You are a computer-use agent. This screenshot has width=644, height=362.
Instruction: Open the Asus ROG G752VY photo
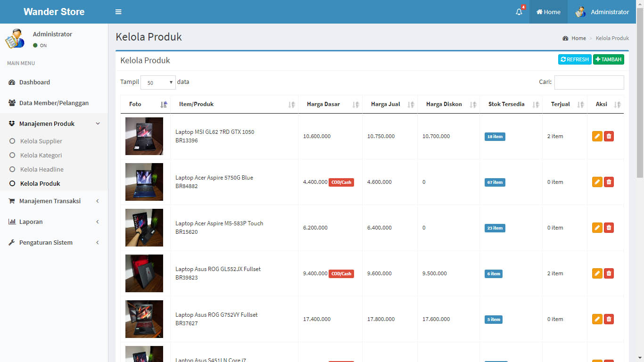pyautogui.click(x=144, y=319)
